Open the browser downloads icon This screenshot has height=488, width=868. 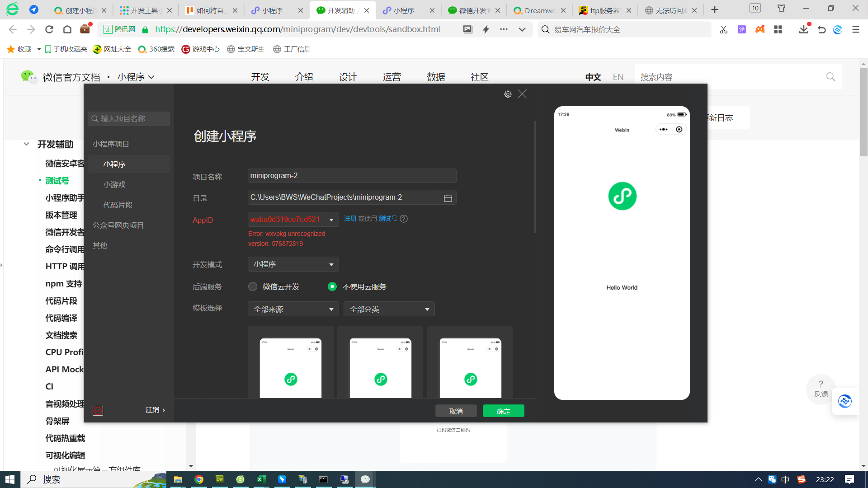(x=803, y=29)
